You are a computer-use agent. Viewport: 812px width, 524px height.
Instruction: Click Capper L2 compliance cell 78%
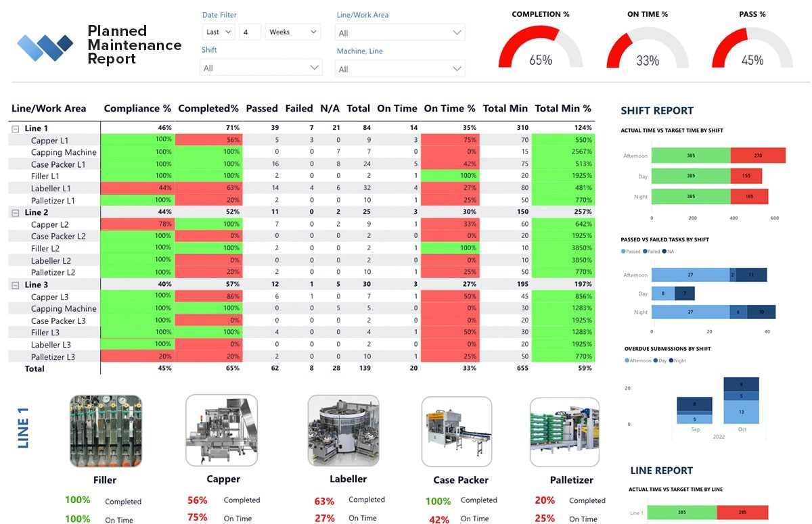coord(137,224)
